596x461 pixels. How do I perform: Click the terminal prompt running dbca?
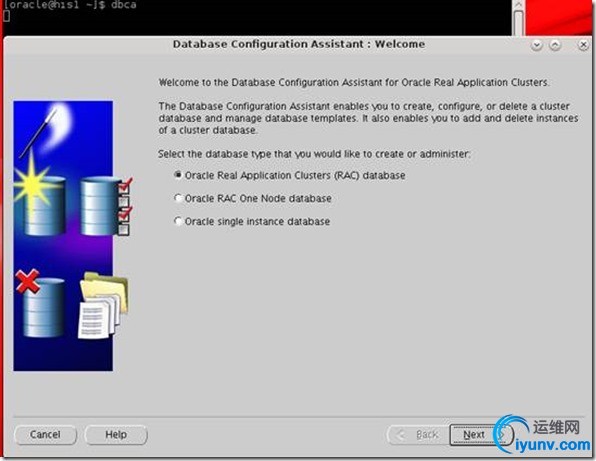click(70, 5)
